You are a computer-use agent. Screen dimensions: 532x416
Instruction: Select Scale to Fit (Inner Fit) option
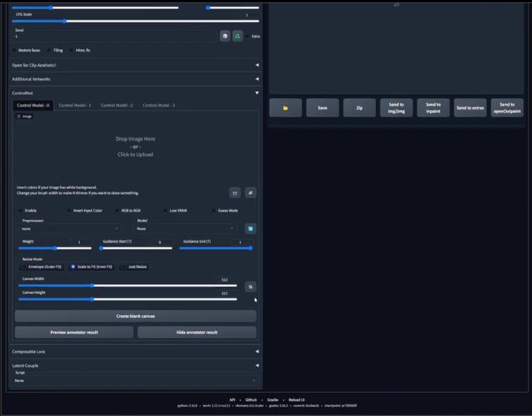[x=91, y=267]
